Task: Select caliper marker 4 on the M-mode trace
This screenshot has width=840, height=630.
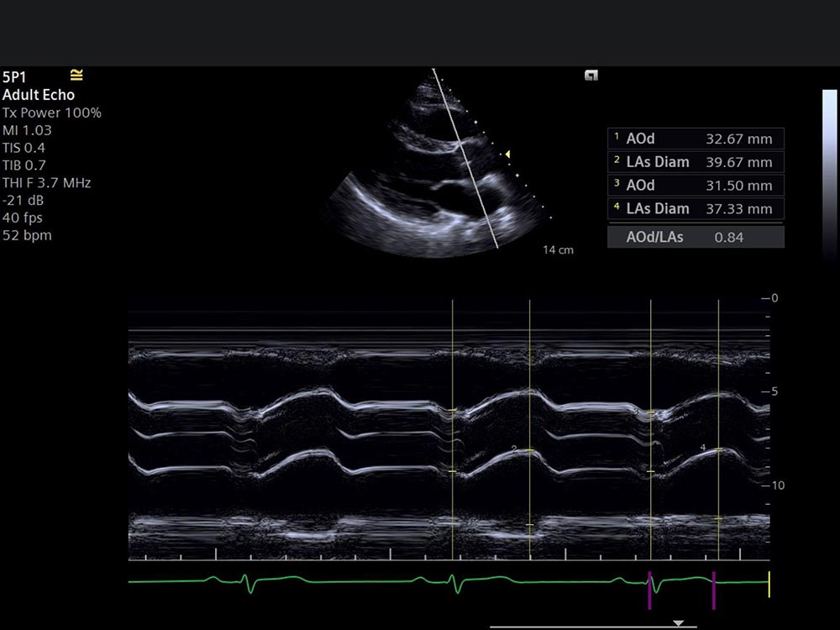Action: coord(718,449)
